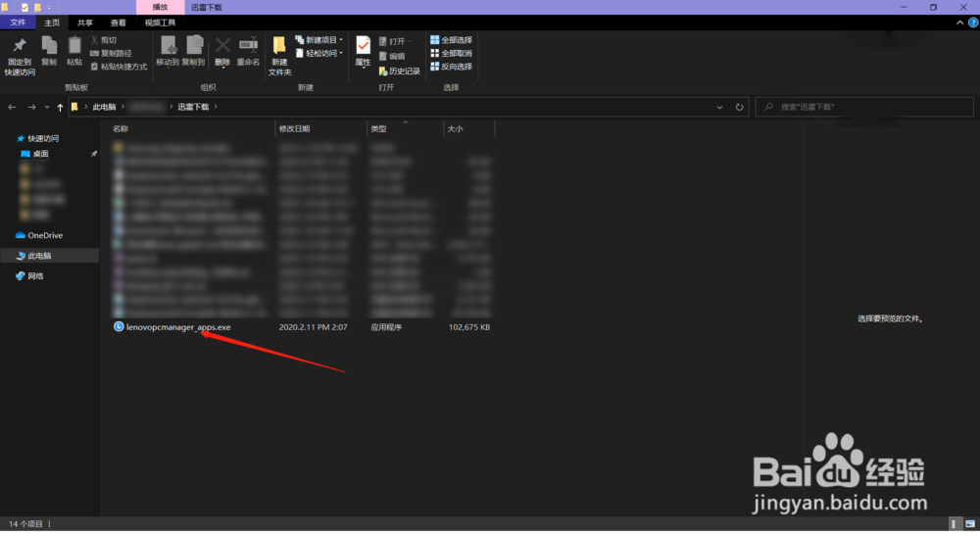980x536 pixels.
Task: Open the File (文件) tab
Action: (x=18, y=23)
